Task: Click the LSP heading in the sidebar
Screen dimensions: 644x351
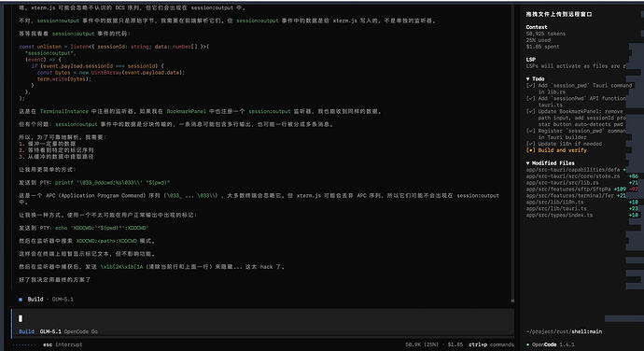Action: pos(531,60)
